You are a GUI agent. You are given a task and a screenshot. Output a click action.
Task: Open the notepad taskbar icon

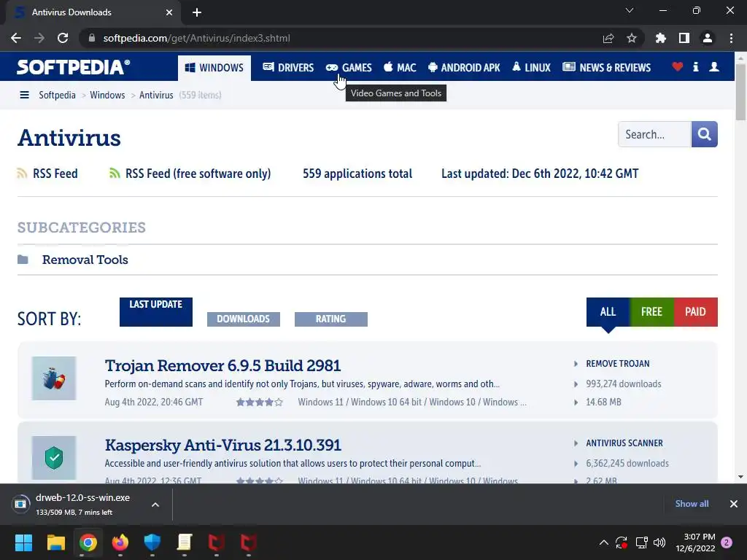click(x=185, y=542)
